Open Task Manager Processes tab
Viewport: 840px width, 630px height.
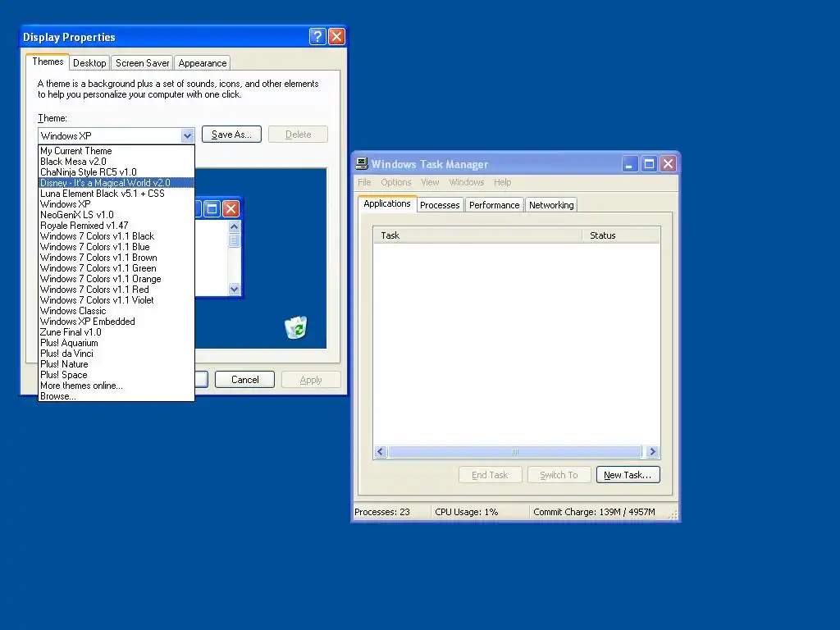click(x=440, y=205)
